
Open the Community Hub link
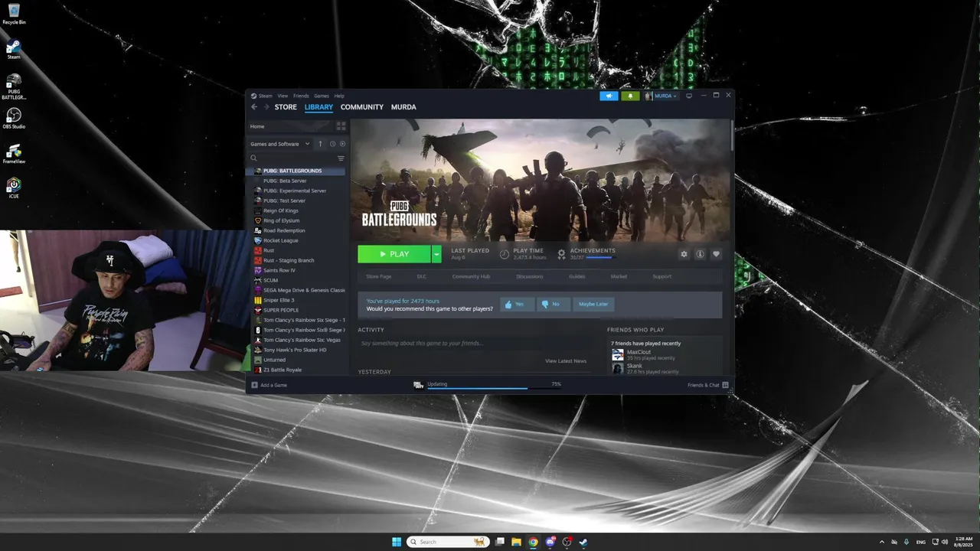click(x=471, y=276)
